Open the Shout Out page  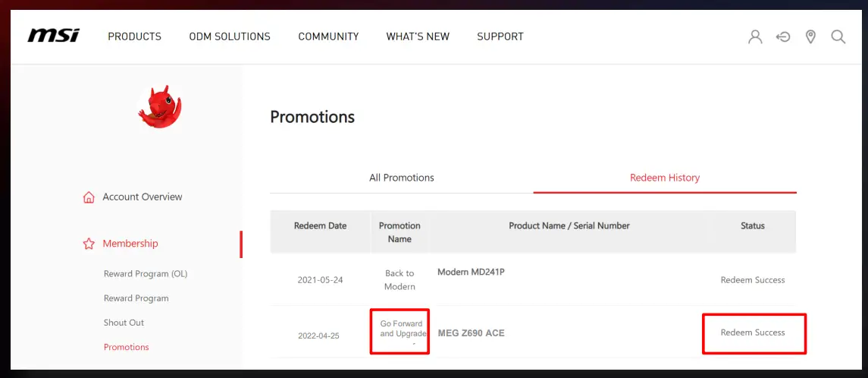124,323
